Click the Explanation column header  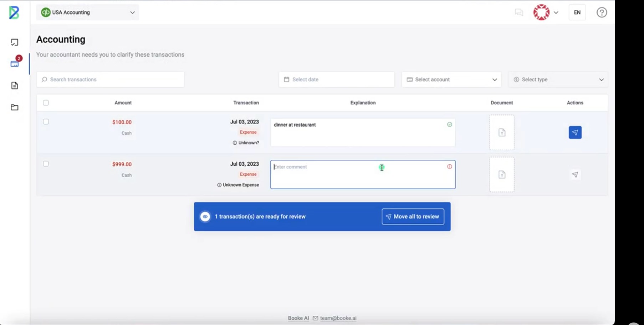click(x=363, y=103)
